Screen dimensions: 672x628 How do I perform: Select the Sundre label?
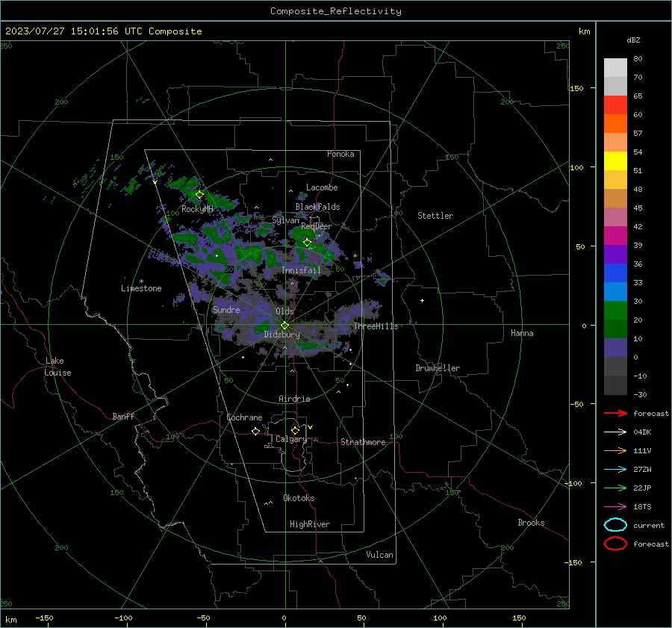(226, 309)
